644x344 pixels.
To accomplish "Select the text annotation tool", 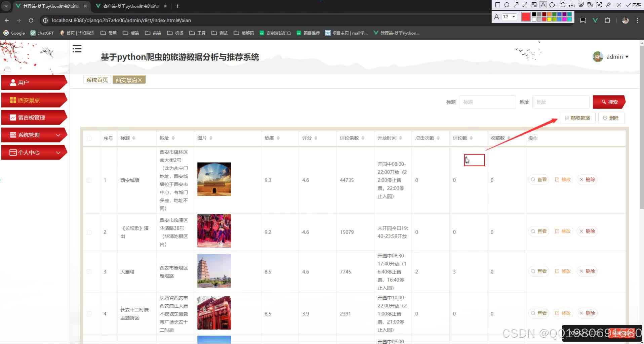I will [543, 5].
